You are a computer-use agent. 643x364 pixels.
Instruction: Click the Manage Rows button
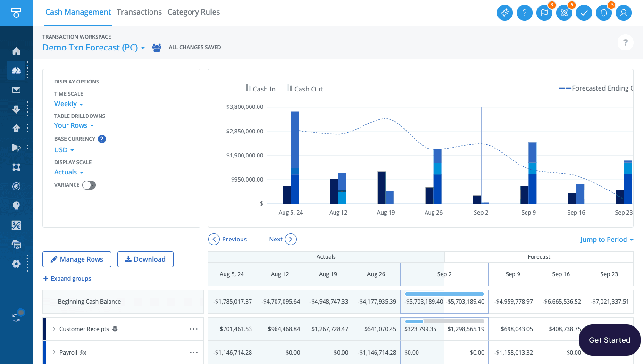tap(76, 259)
